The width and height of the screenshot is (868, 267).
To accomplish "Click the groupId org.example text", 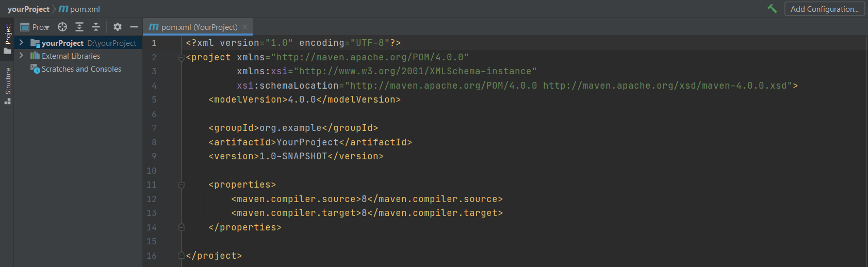I will pos(290,128).
